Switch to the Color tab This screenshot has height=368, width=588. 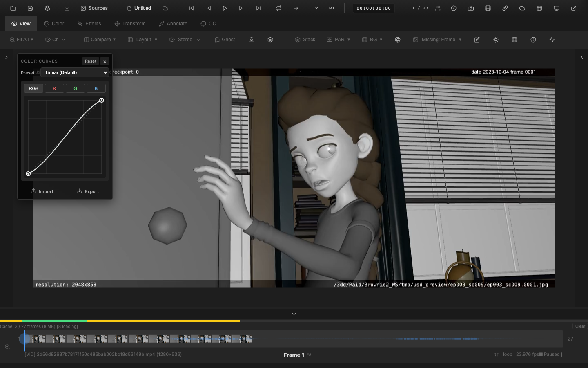point(53,23)
